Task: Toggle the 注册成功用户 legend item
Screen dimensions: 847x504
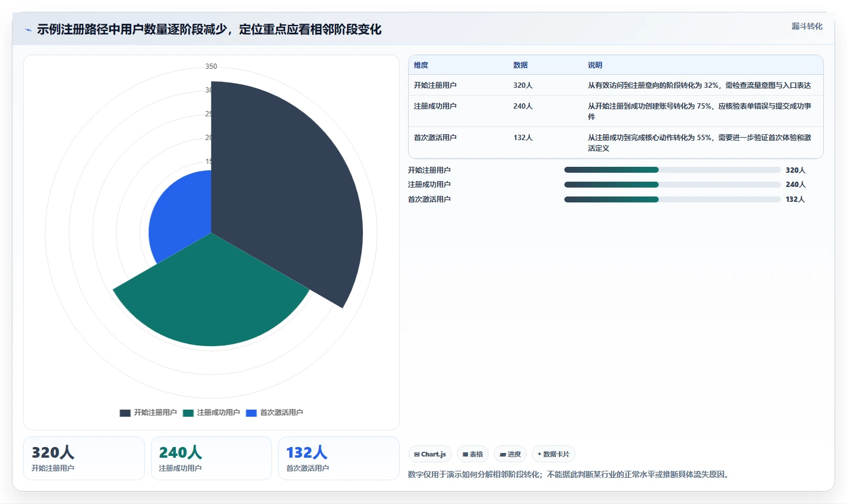Action: pyautogui.click(x=211, y=413)
